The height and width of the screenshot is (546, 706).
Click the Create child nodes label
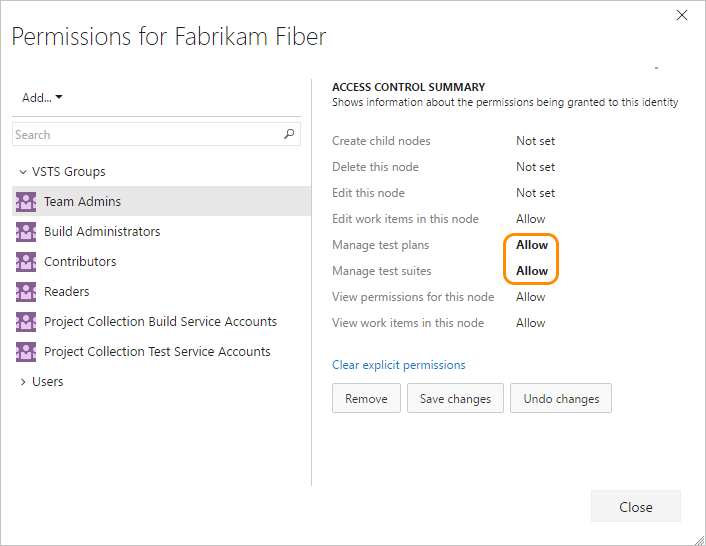click(x=381, y=141)
